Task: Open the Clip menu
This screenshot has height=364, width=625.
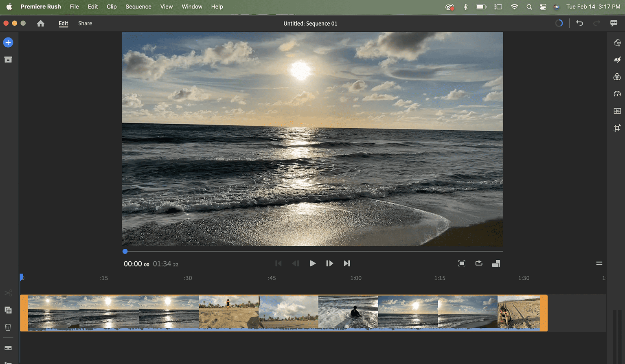Action: tap(111, 7)
